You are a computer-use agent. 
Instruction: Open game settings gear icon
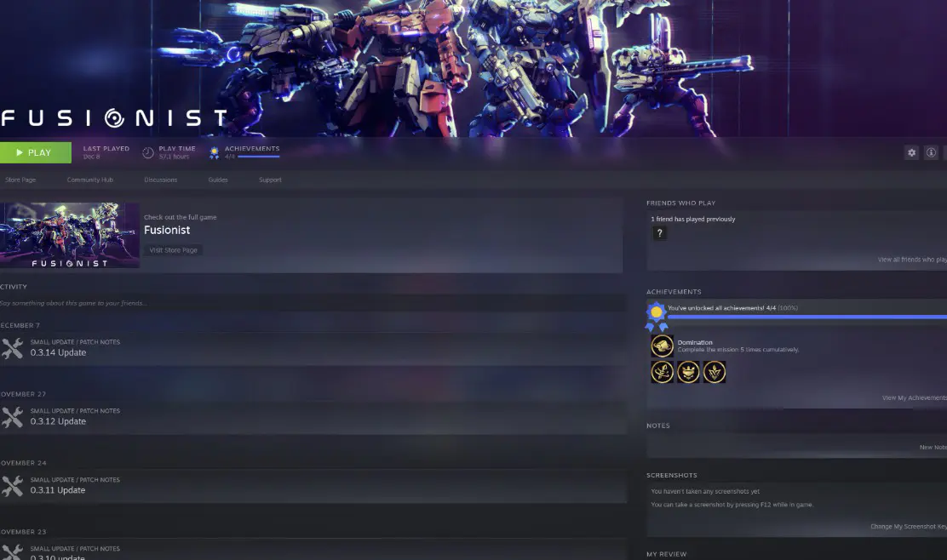pos(911,152)
